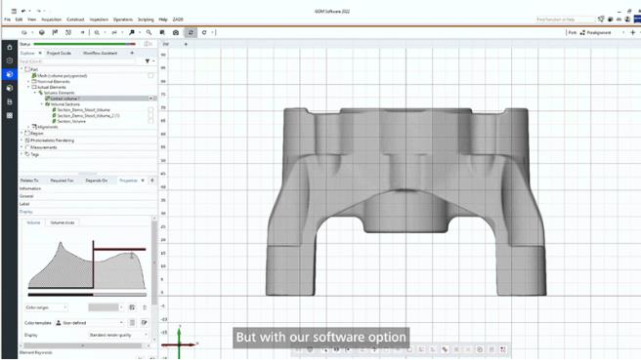Screen dimensions: 641x364
Task: Add a new explorer tab with plus button
Action: (132, 53)
